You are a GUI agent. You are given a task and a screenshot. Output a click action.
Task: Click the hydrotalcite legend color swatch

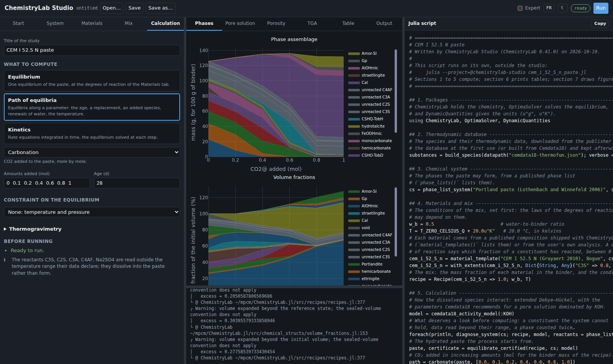tap(354, 126)
